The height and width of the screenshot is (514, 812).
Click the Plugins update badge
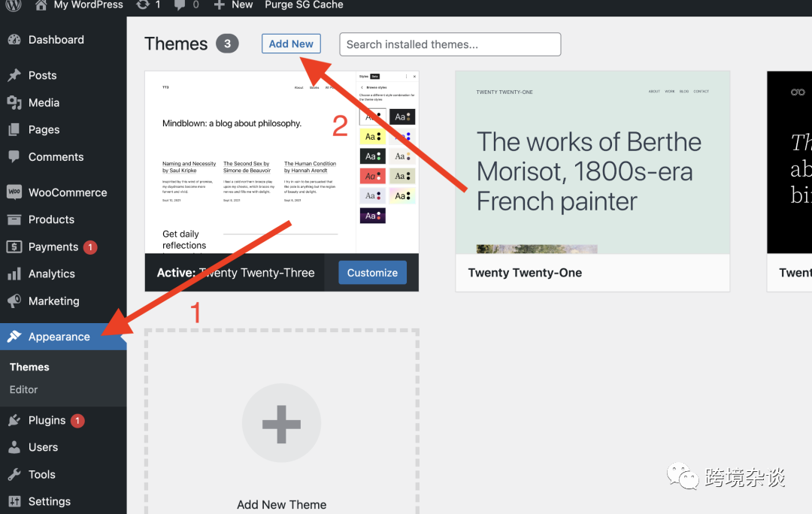[x=77, y=420]
